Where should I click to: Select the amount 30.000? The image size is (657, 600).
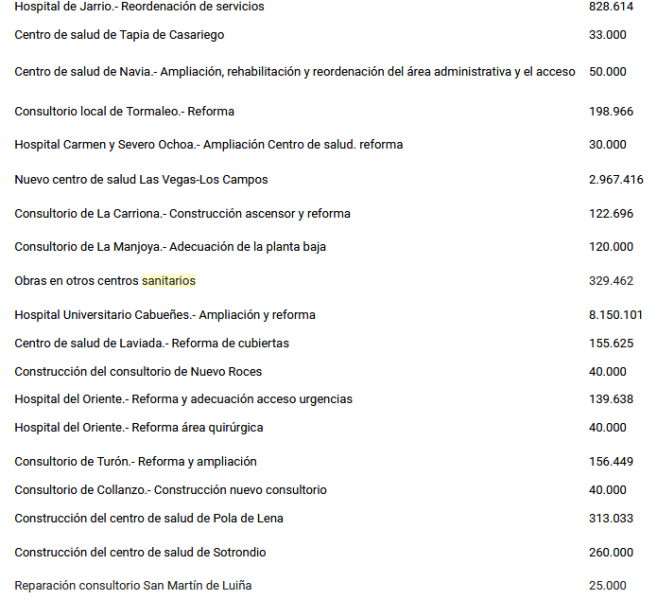tap(608, 145)
